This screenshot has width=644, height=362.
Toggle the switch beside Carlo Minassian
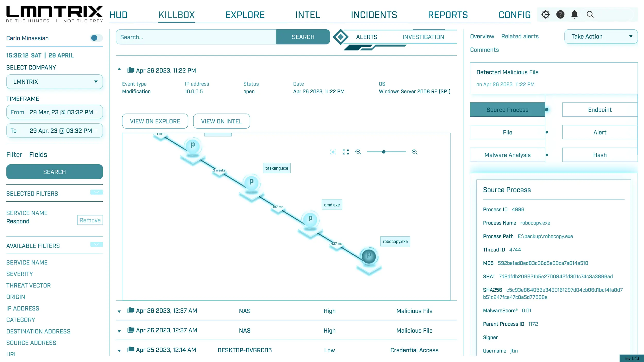pos(96,38)
